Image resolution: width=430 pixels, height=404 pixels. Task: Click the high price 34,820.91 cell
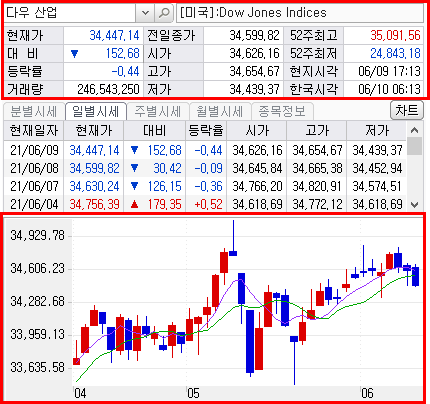[317, 186]
